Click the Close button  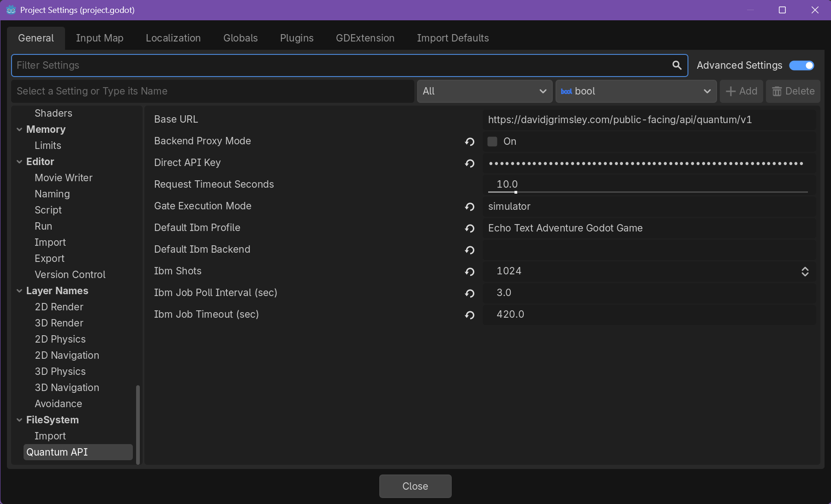[415, 486]
